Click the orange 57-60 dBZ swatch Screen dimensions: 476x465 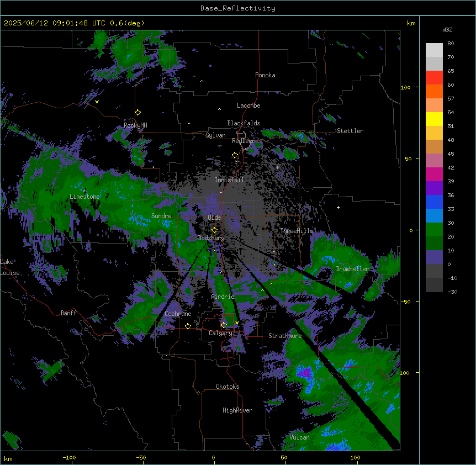point(434,91)
